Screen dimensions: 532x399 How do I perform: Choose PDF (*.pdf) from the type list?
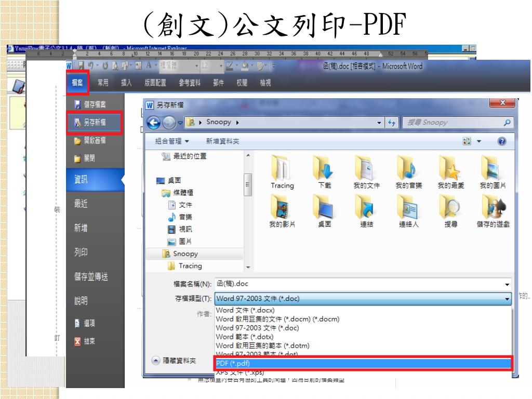(x=363, y=363)
